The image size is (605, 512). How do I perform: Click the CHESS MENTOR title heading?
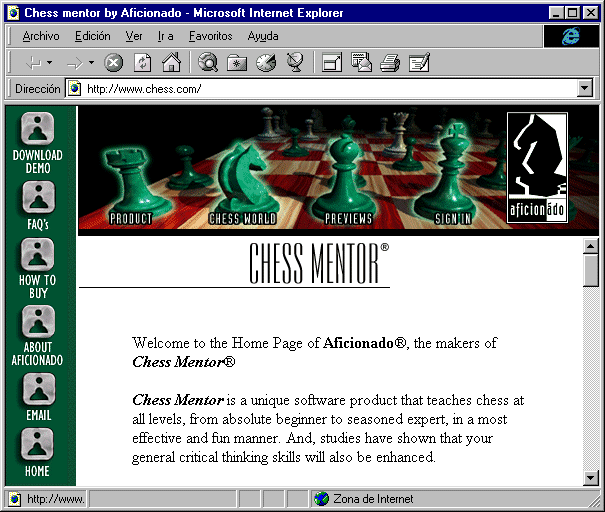[x=319, y=263]
